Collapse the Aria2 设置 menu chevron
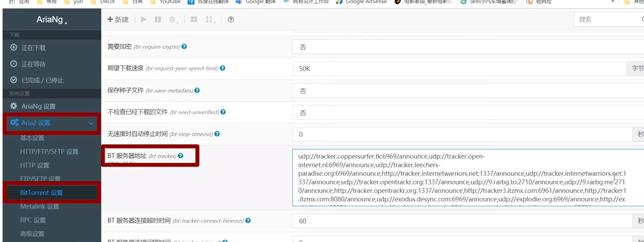The height and width of the screenshot is (242, 644). tap(91, 123)
